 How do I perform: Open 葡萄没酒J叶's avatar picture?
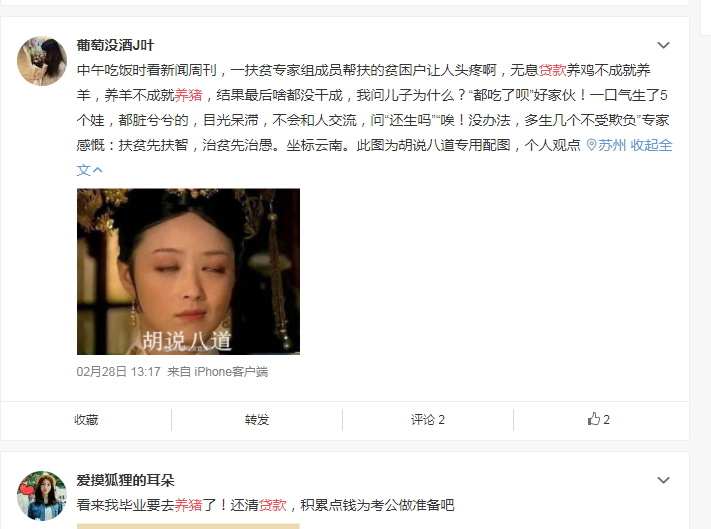click(42, 61)
